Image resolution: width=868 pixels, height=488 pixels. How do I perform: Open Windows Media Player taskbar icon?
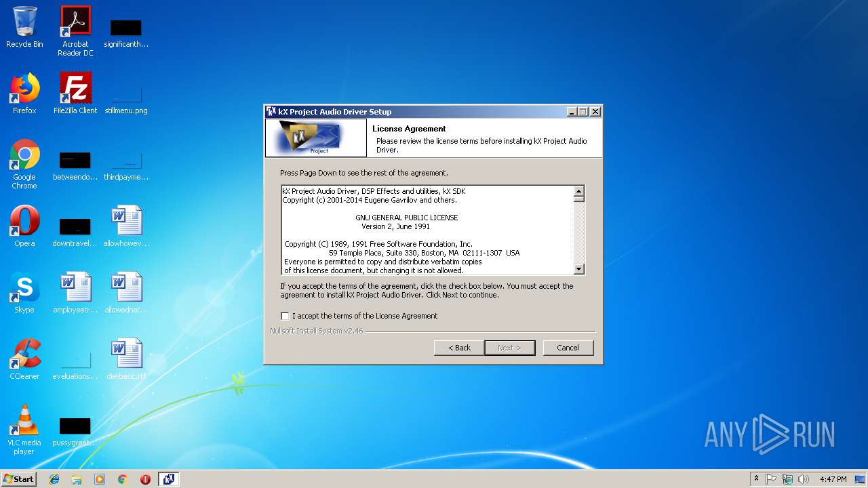tap(100, 479)
